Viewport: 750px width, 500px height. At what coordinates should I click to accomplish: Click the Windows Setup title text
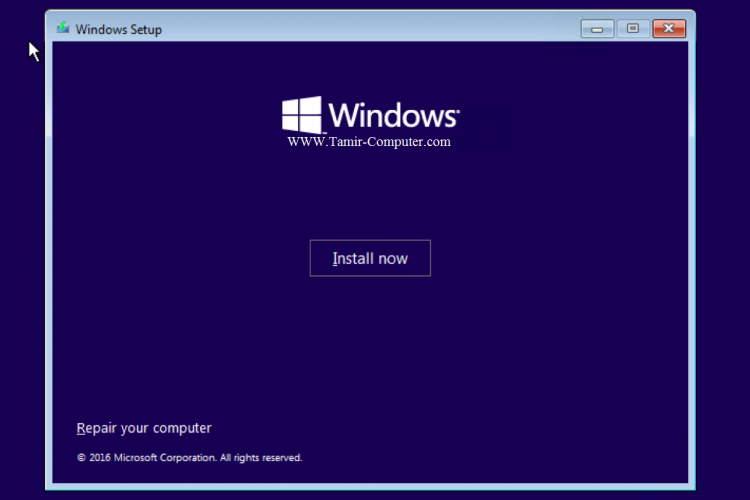click(118, 30)
